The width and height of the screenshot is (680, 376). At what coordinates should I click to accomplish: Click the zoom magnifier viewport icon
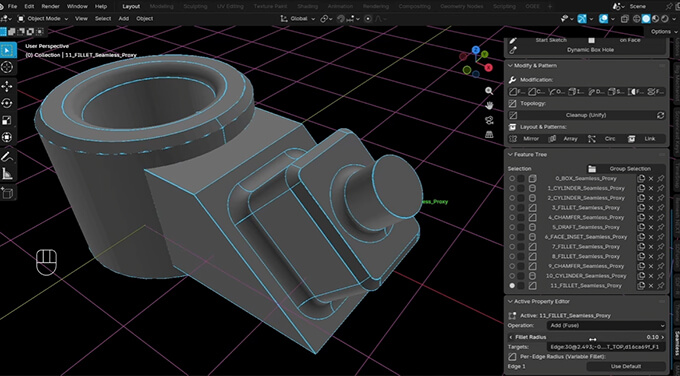pyautogui.click(x=489, y=91)
